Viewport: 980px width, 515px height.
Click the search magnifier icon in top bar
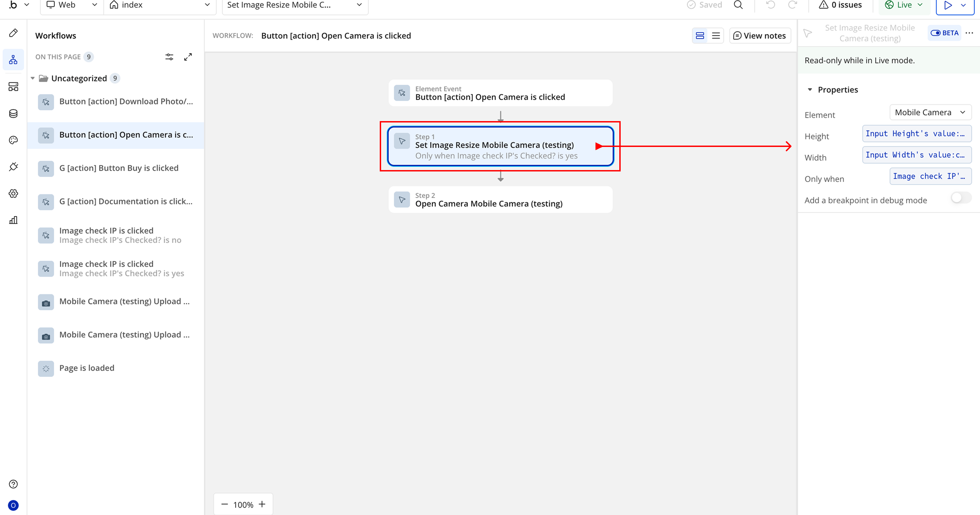tap(738, 5)
